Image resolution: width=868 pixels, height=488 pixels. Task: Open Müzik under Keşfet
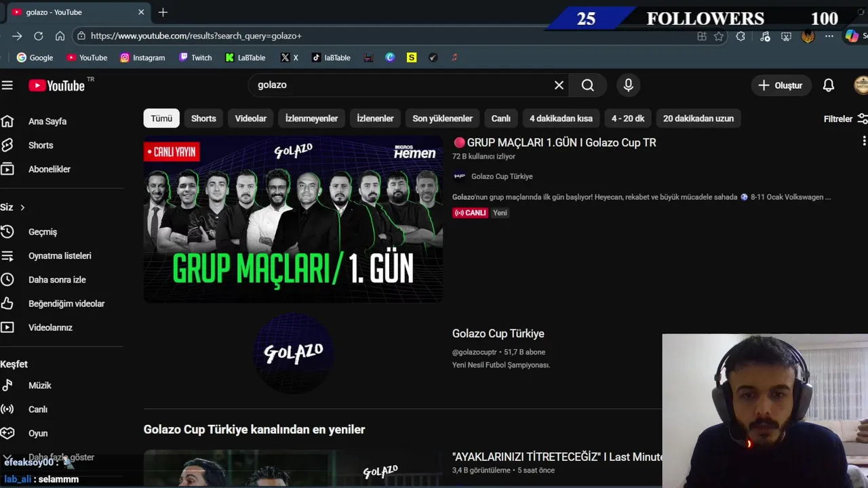pyautogui.click(x=41, y=386)
